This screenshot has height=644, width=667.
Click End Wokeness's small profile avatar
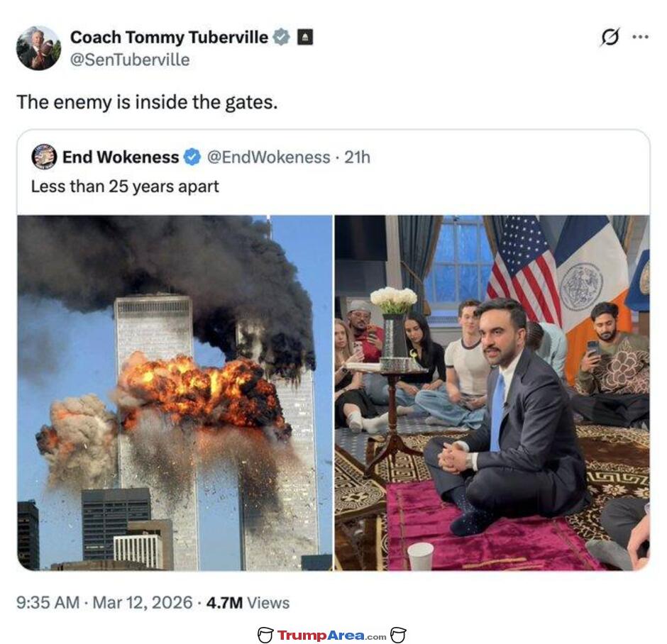click(44, 157)
